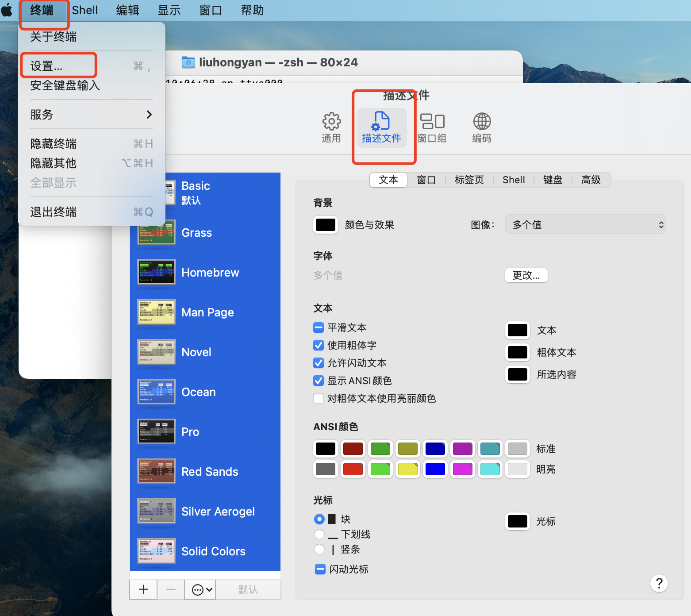Open the Window Groups (窗口组) pane
Image resolution: width=691 pixels, height=616 pixels.
tap(432, 127)
